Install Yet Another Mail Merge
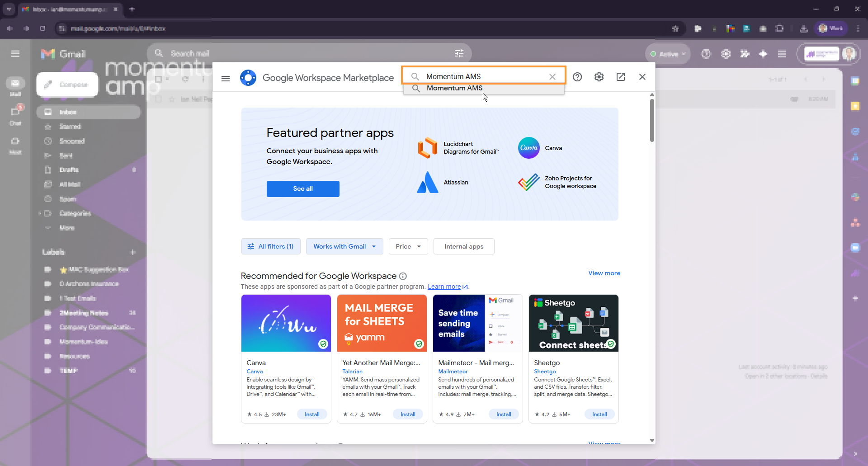Image resolution: width=868 pixels, height=466 pixels. (408, 414)
